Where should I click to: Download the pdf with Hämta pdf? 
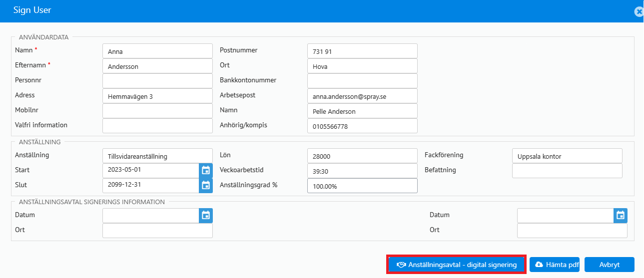click(x=555, y=265)
